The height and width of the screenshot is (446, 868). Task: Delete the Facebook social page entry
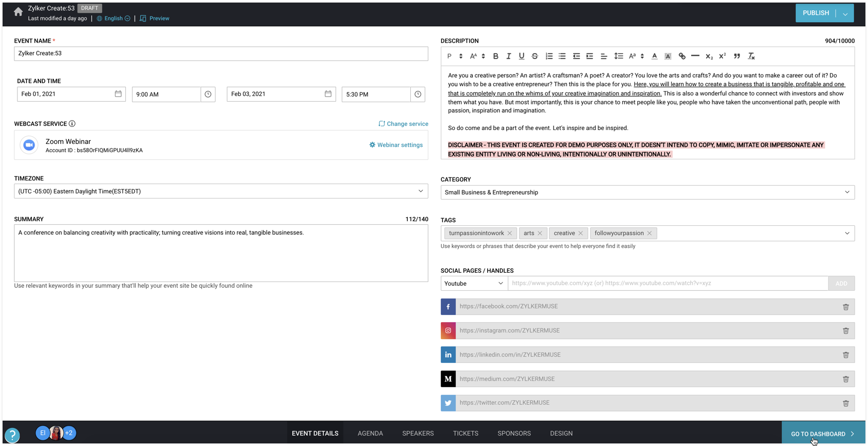845,307
